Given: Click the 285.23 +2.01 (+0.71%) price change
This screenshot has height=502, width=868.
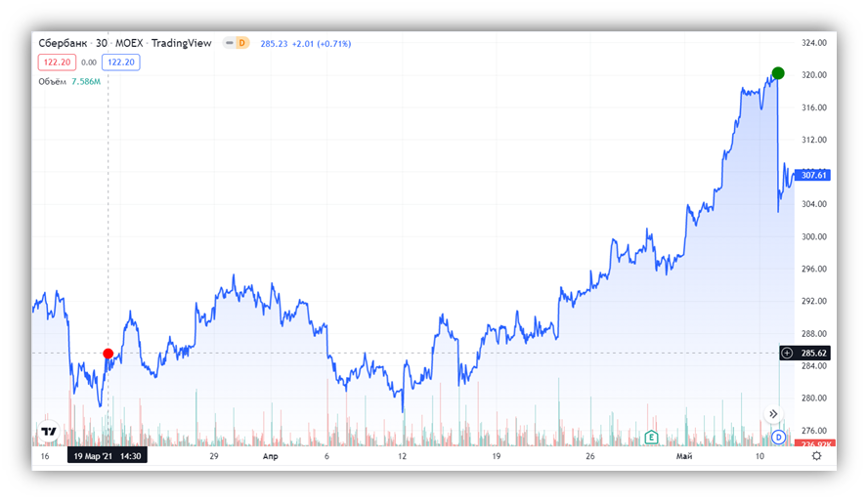Looking at the screenshot, I should [306, 44].
